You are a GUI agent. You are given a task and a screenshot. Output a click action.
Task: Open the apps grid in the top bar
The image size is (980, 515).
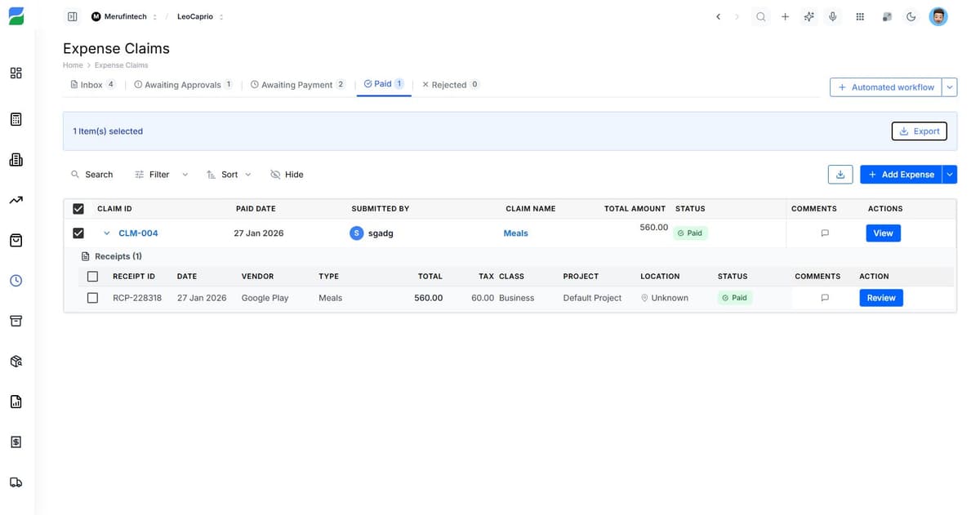pyautogui.click(x=860, y=16)
